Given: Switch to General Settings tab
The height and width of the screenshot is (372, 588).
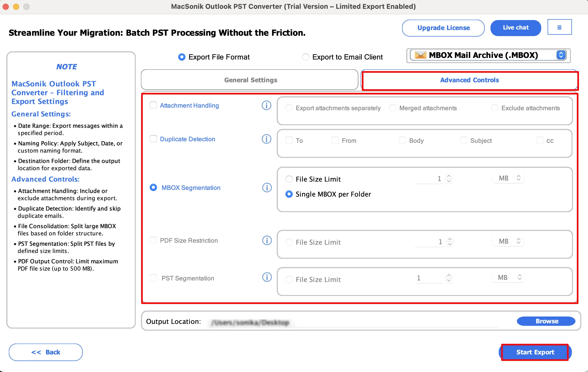Looking at the screenshot, I should coord(249,80).
